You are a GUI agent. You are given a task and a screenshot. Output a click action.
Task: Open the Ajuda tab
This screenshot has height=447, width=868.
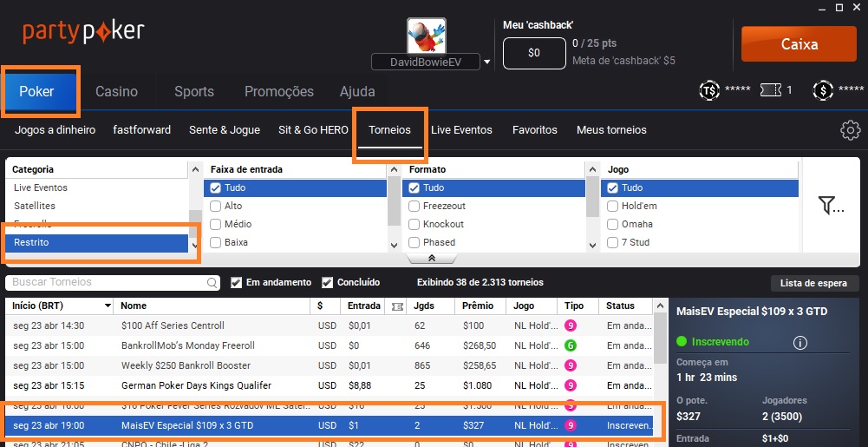pos(357,91)
